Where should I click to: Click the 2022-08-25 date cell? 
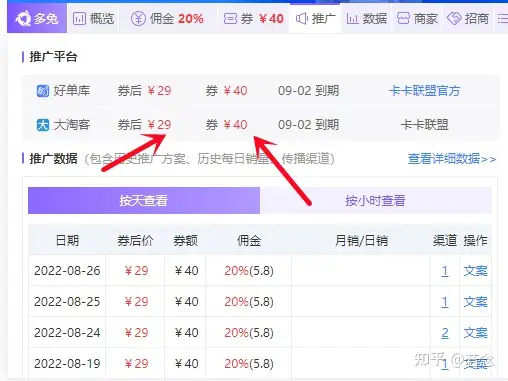[67, 302]
